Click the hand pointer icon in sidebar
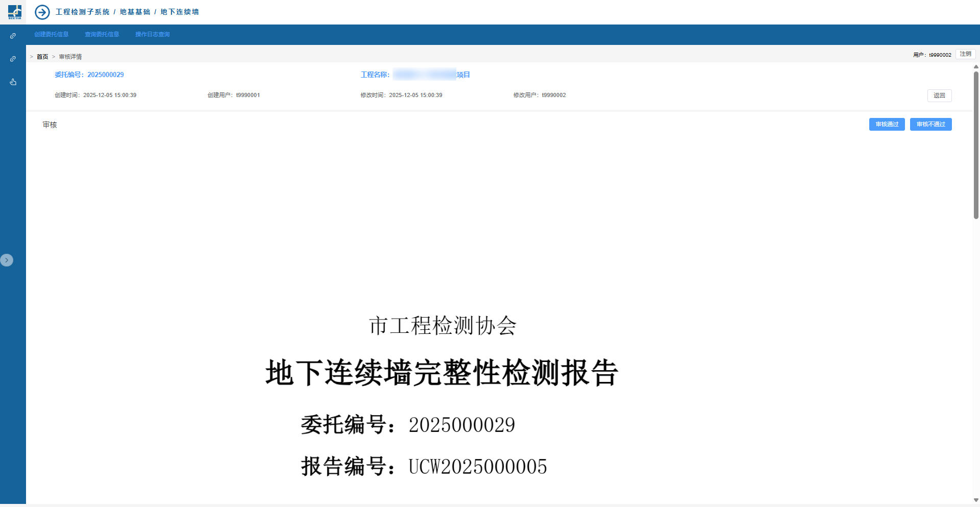This screenshot has height=507, width=980. tap(13, 82)
